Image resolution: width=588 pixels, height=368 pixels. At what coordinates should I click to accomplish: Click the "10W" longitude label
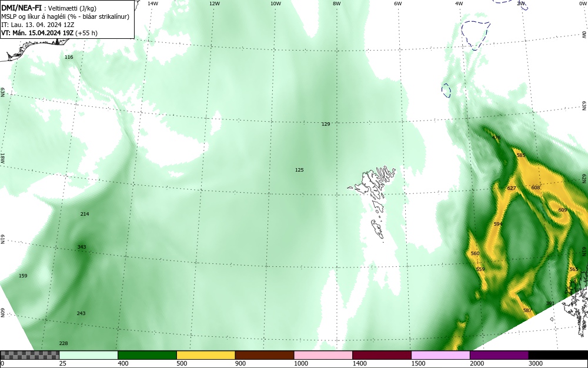(276, 4)
